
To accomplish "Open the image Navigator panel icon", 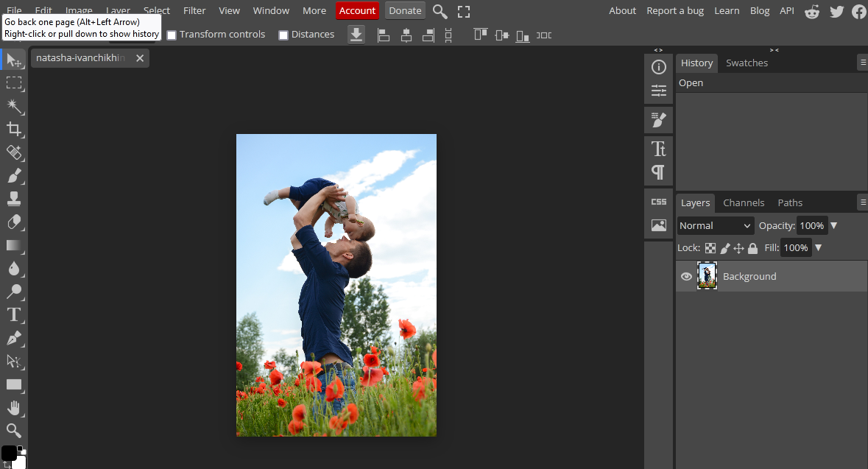I will coord(659,225).
